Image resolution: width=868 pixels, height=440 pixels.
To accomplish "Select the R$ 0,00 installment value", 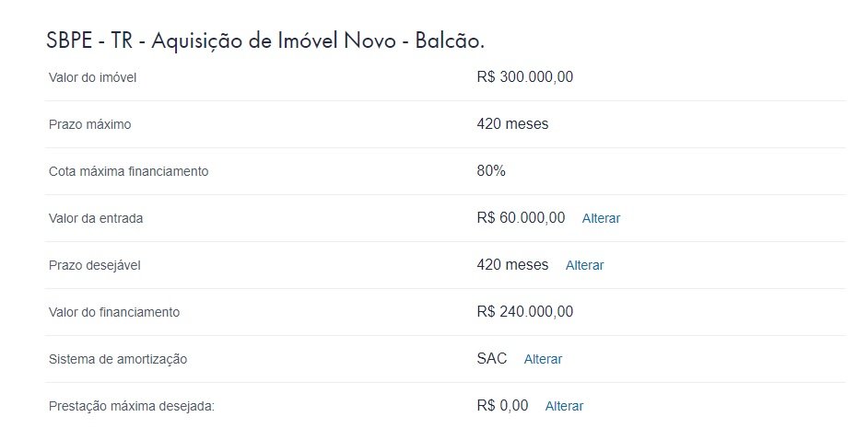I will [502, 406].
